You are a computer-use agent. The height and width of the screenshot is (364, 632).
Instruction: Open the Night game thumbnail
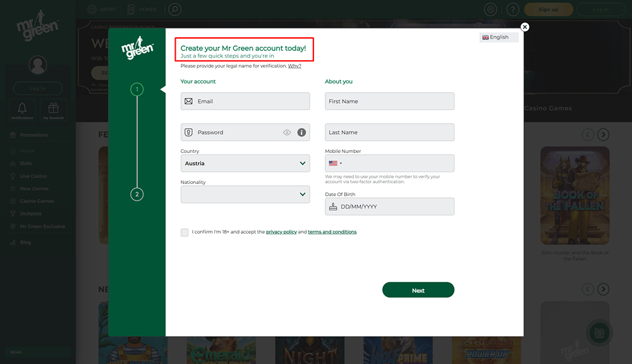pyautogui.click(x=310, y=350)
